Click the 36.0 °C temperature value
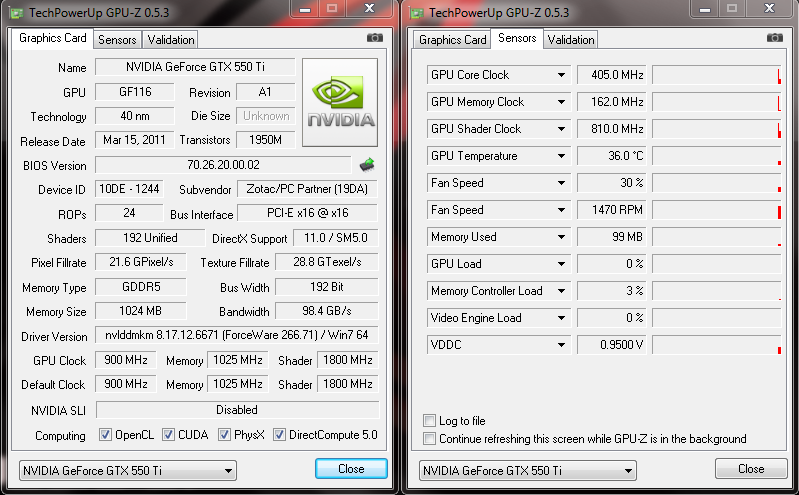This screenshot has width=799, height=495. (x=611, y=156)
